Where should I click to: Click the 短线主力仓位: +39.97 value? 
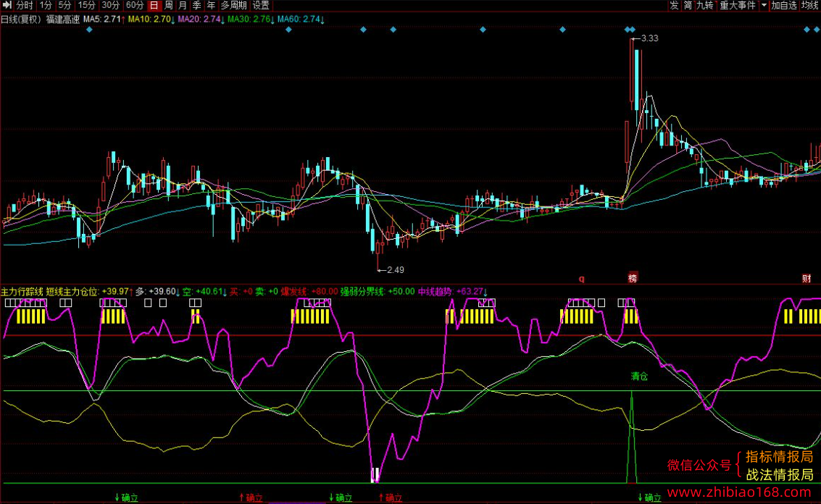[90, 292]
